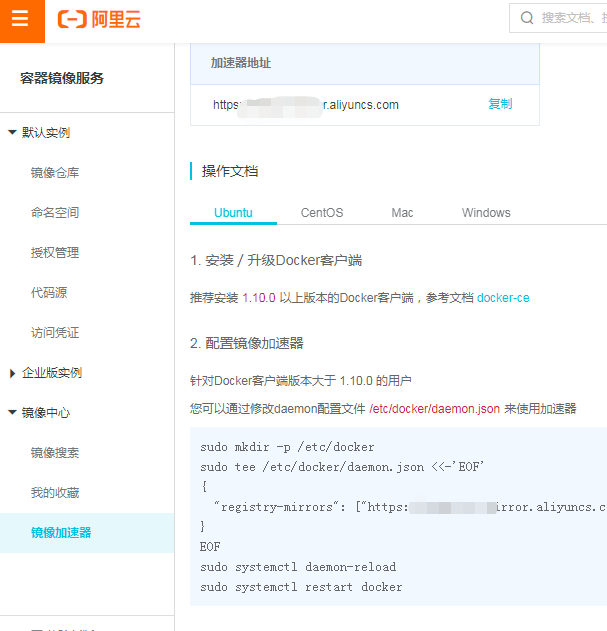Focus the documentation search box
Image resolution: width=607 pixels, height=631 pixels.
[558, 18]
